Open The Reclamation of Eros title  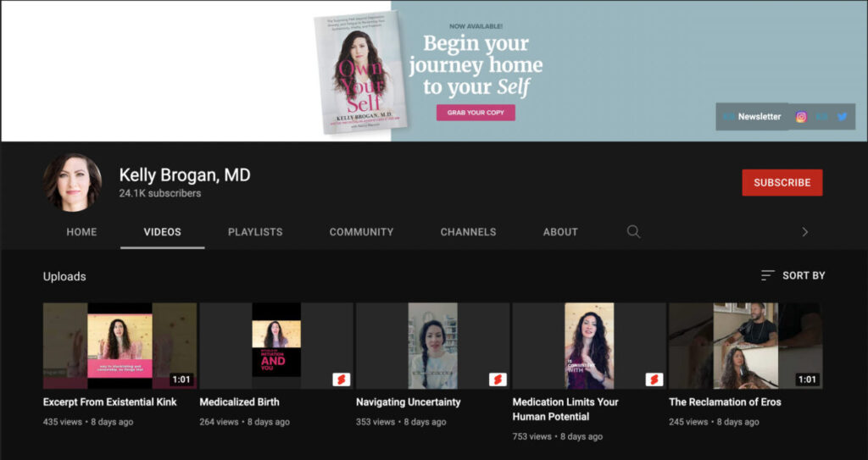tap(725, 402)
